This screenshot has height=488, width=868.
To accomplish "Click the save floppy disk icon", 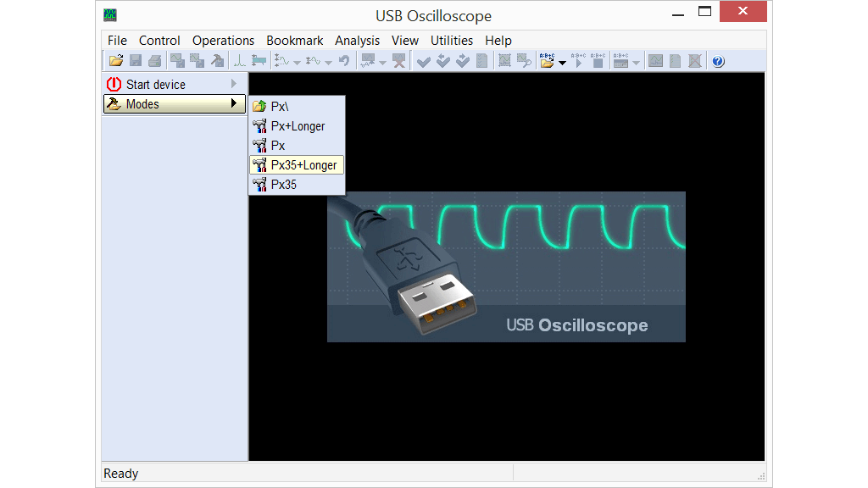I will point(136,61).
